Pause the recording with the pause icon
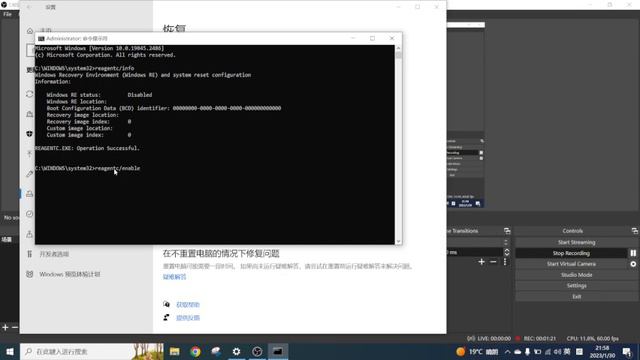The height and width of the screenshot is (360, 640). (x=633, y=253)
